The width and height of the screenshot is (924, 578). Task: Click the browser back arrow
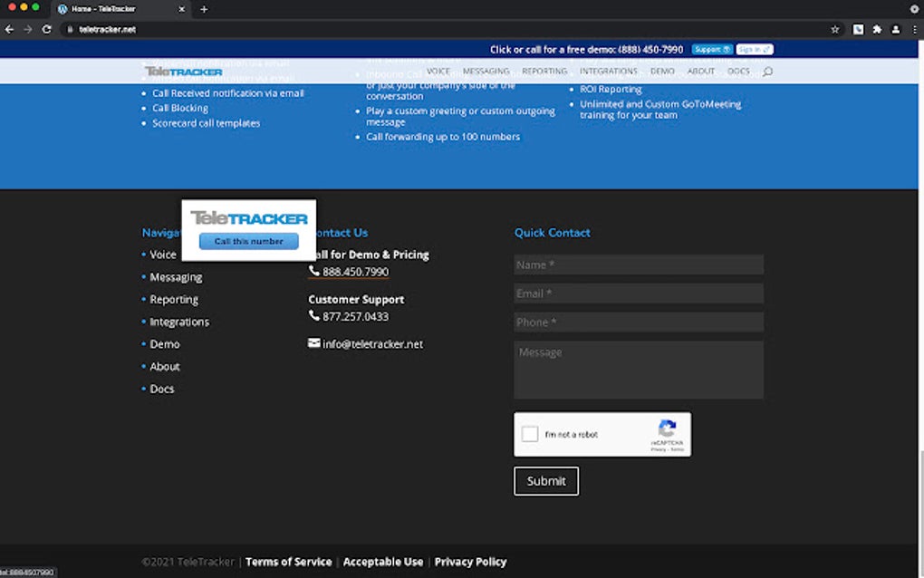point(9,30)
